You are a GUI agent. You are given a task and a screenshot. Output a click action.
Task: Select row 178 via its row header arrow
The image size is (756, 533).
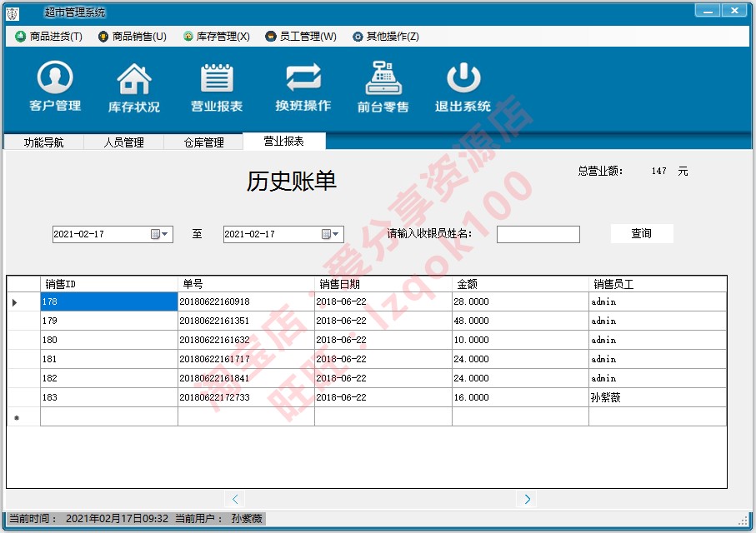coord(23,302)
